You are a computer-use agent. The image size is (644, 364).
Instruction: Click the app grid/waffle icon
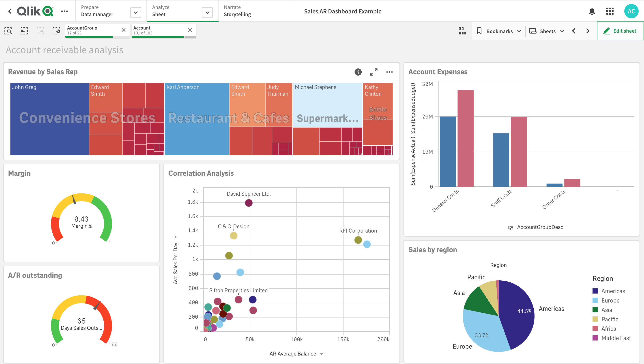tap(610, 11)
